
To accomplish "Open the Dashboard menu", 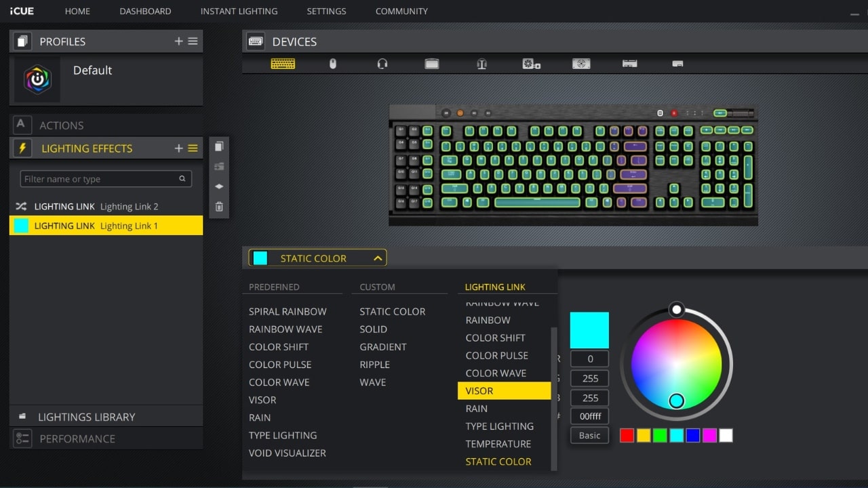I will click(145, 11).
